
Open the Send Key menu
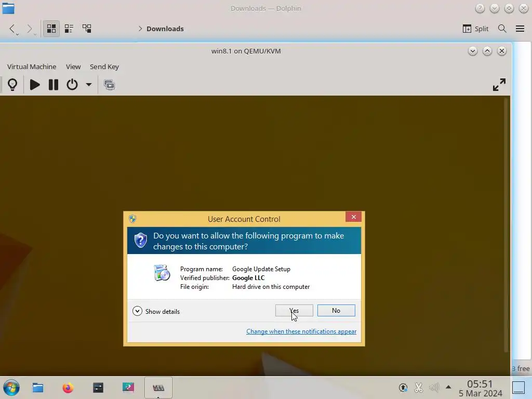click(104, 66)
